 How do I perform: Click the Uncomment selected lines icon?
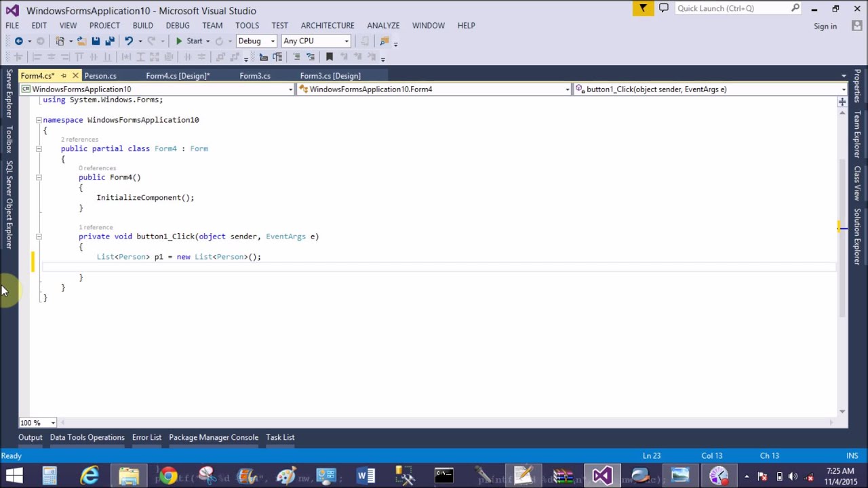click(x=311, y=57)
